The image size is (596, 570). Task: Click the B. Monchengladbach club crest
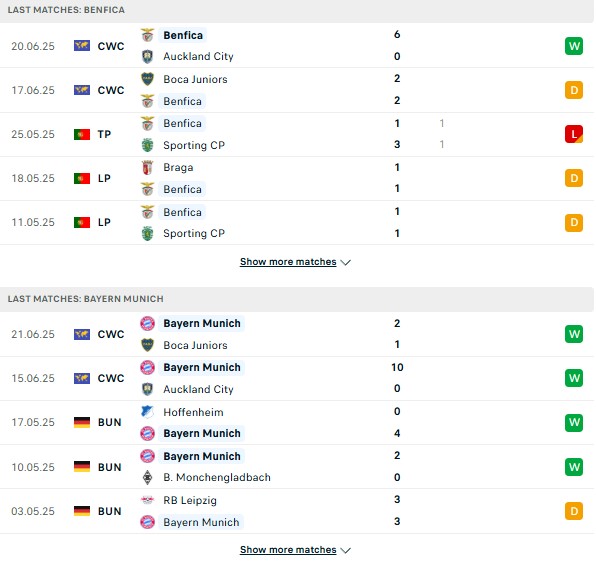tap(147, 477)
